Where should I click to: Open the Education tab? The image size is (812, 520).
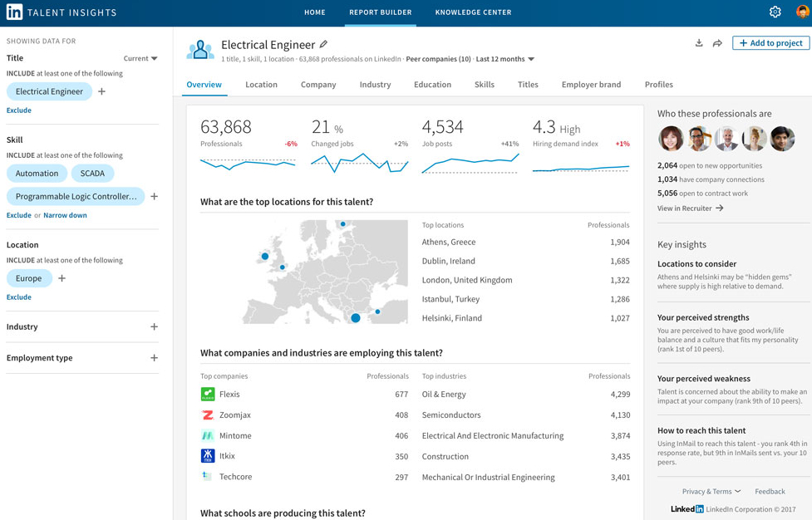pos(432,85)
